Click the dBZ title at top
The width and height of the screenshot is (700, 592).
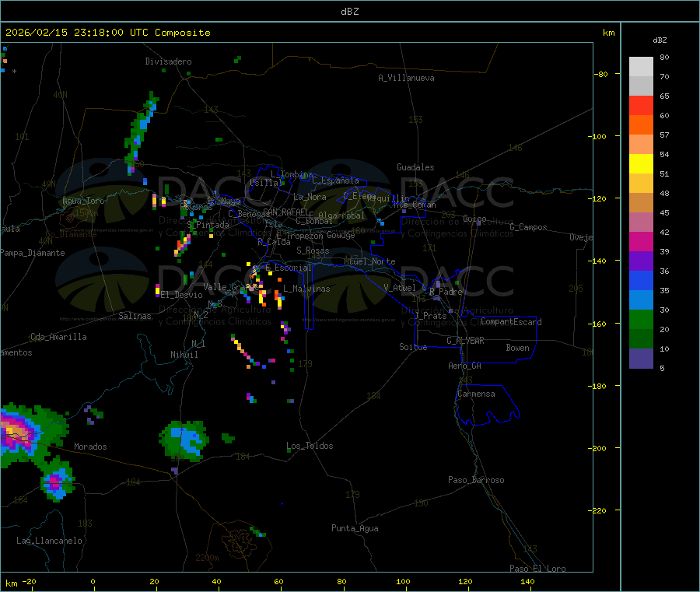pyautogui.click(x=349, y=12)
